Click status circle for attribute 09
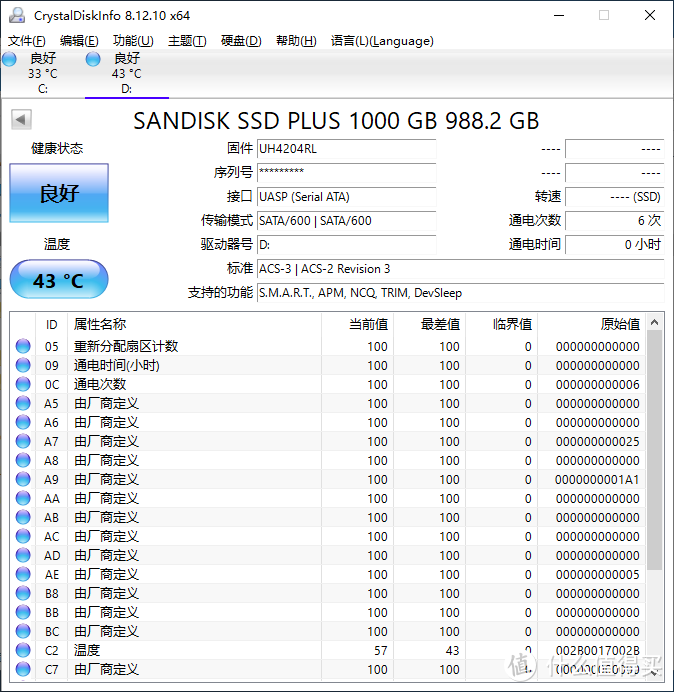 coord(23,365)
